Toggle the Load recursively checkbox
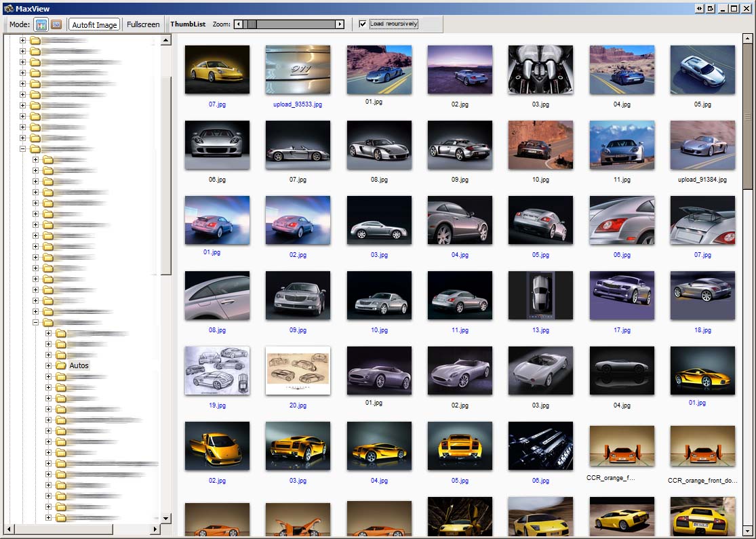 coord(363,24)
